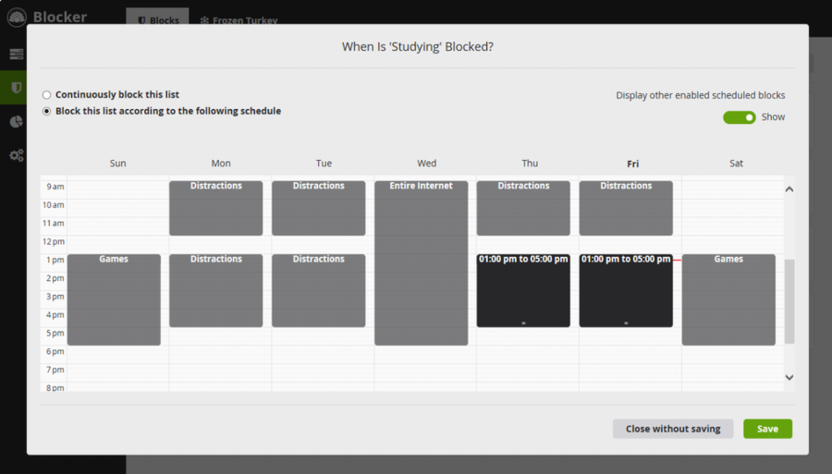Select Thursday 01:00 pm to 05:00 pm block
Viewport: 832px width, 474px height.
coord(523,290)
